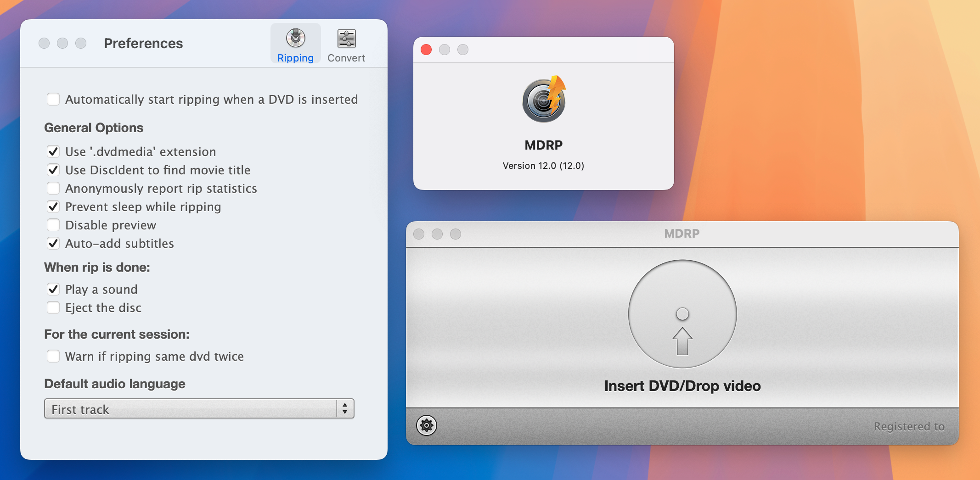Enable Anonymously report rip statistics
The width and height of the screenshot is (980, 480).
[53, 188]
